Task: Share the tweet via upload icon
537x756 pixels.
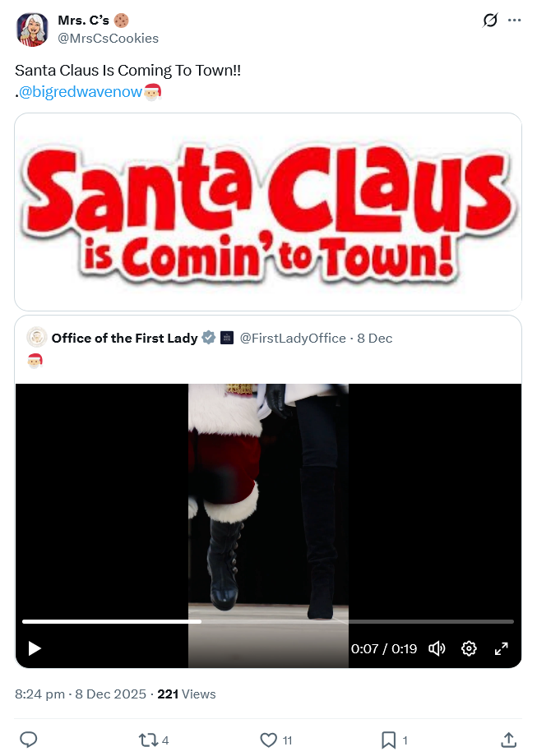Action: pos(509,740)
